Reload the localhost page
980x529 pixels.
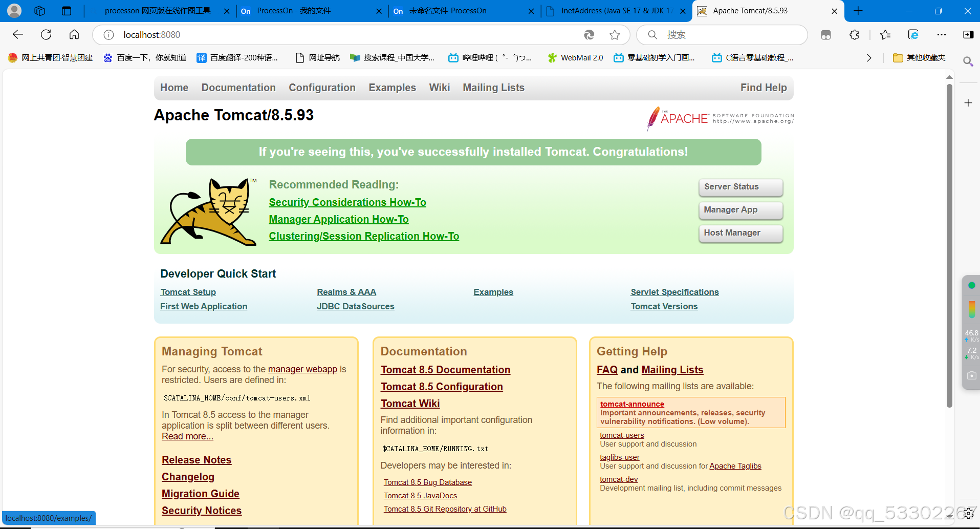pos(46,34)
